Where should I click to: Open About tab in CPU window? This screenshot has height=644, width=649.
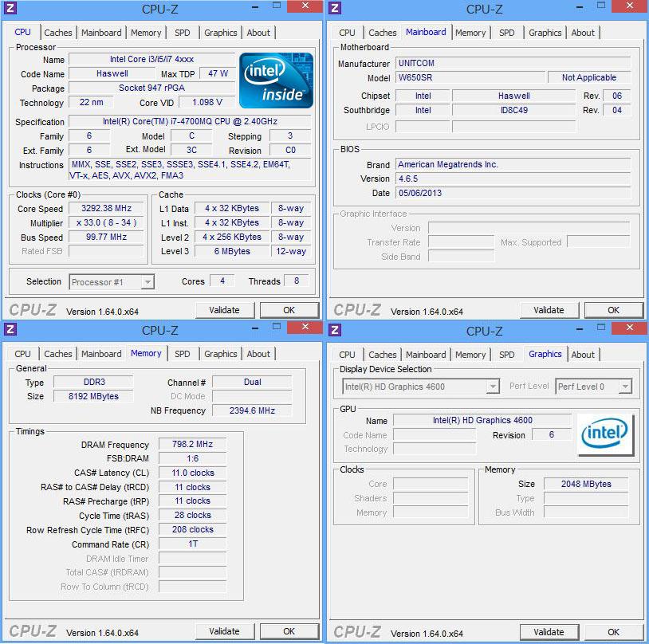258,33
